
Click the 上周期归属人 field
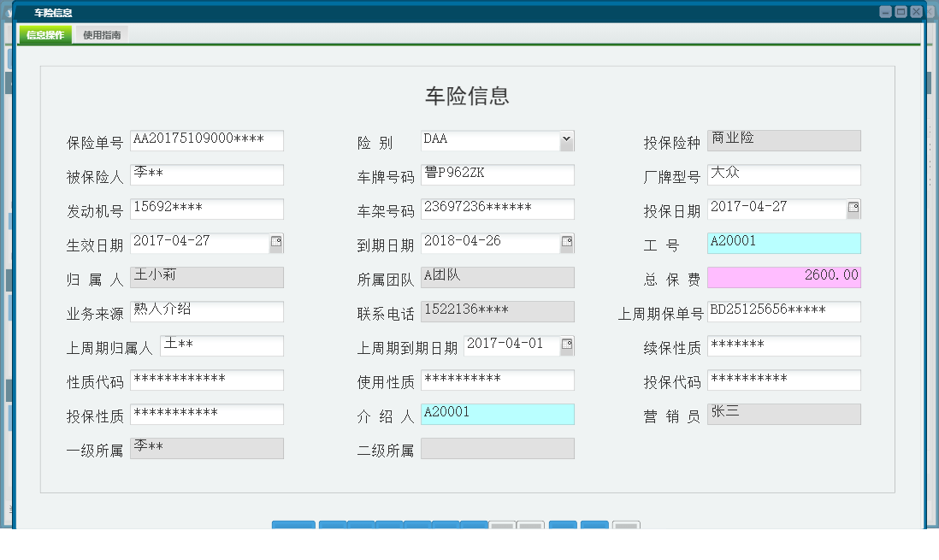coord(221,345)
